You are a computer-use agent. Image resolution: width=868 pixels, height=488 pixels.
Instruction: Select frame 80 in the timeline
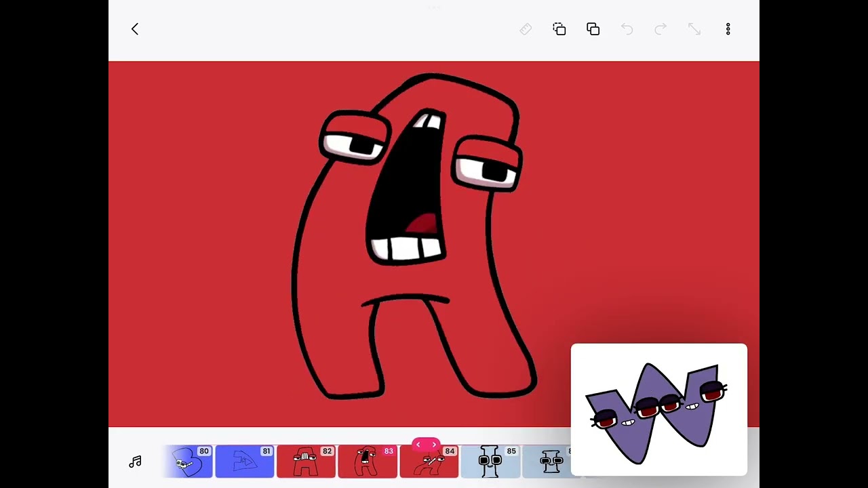pyautogui.click(x=189, y=462)
